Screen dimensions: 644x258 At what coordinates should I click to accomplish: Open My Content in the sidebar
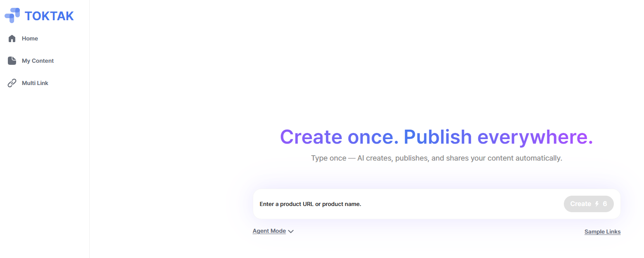[x=38, y=61]
